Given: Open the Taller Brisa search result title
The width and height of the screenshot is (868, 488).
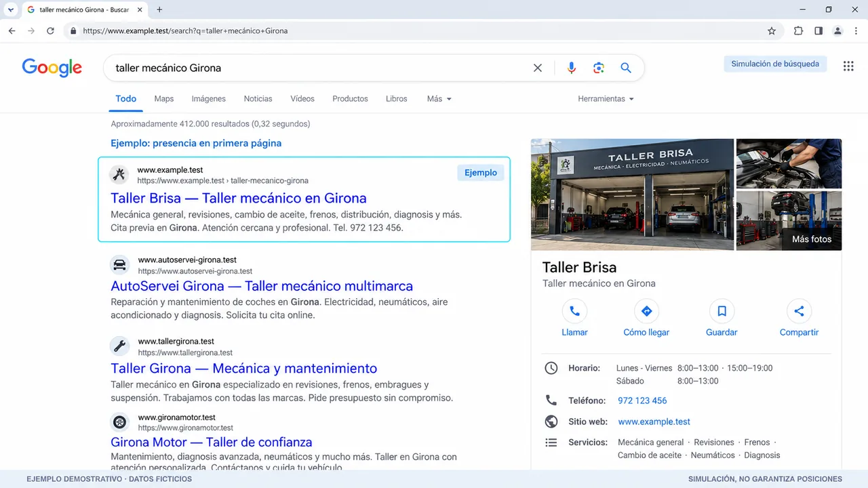Looking at the screenshot, I should (x=239, y=199).
